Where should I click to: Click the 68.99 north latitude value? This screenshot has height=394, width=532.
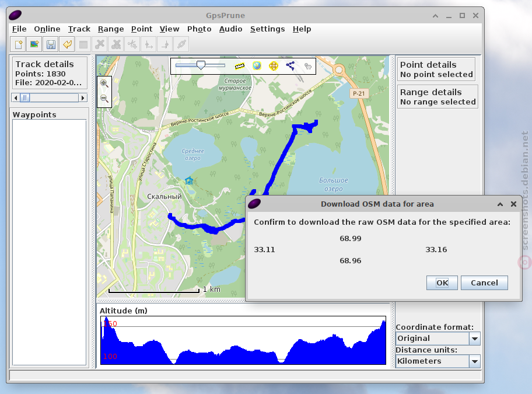click(x=350, y=239)
